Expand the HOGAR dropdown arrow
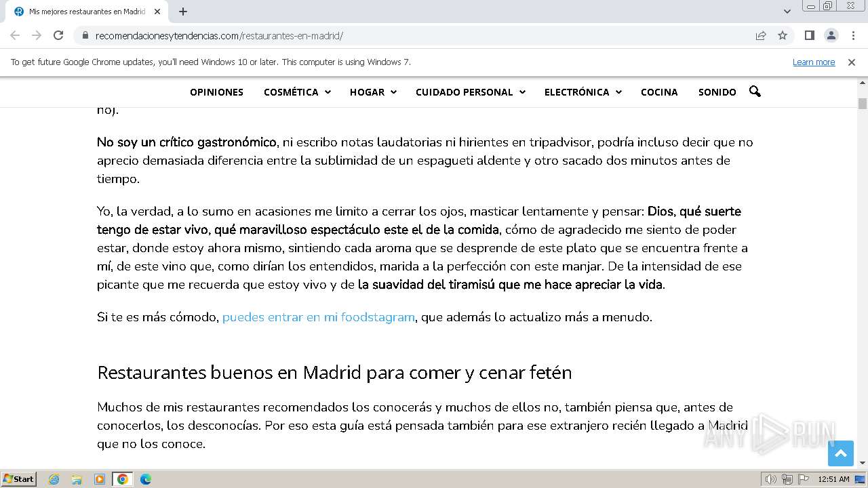This screenshot has width=868, height=488. pyautogui.click(x=393, y=92)
